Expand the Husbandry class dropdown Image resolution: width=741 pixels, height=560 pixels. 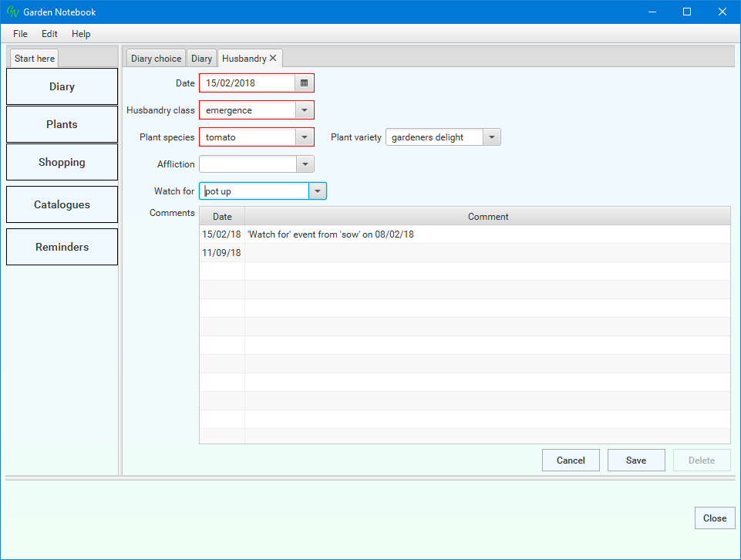305,110
